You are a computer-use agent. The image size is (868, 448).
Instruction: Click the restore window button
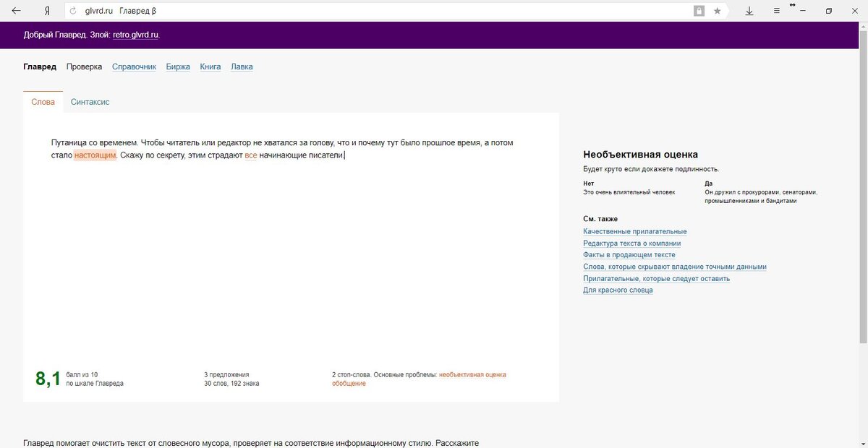coord(829,11)
